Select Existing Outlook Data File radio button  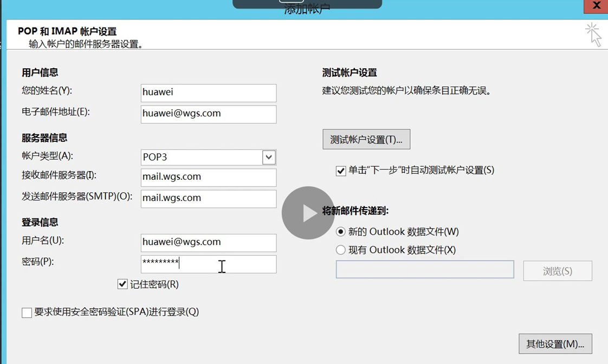coord(340,250)
